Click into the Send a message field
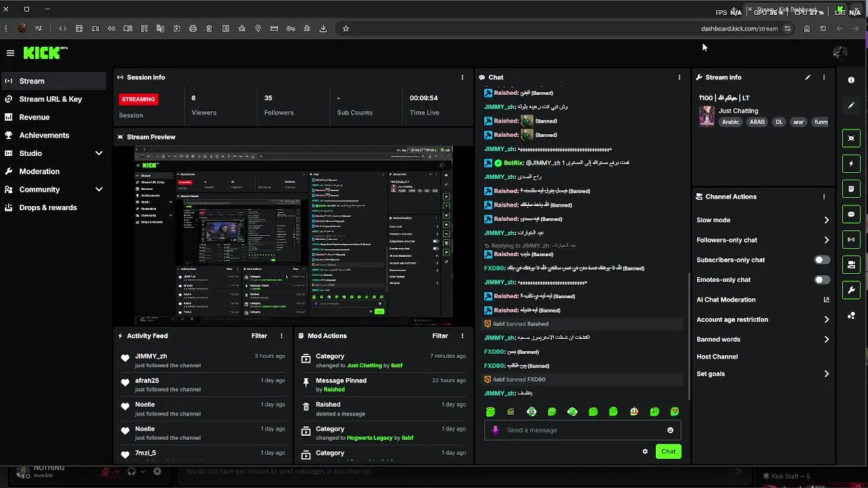 point(583,430)
